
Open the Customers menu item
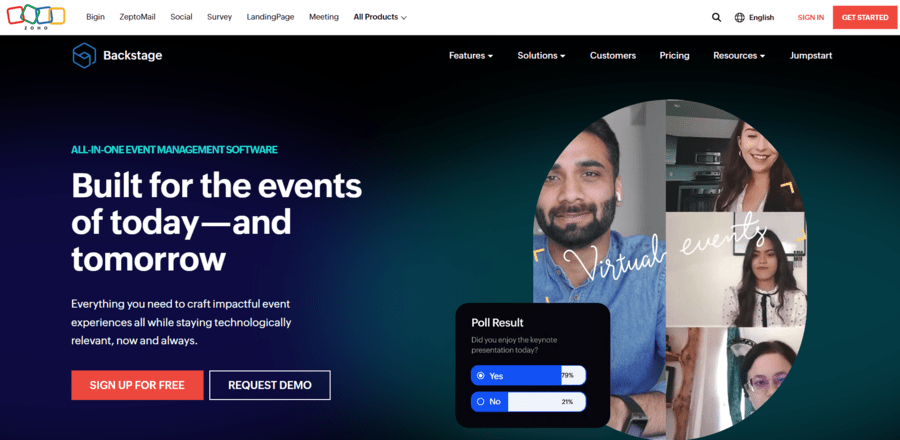(613, 56)
